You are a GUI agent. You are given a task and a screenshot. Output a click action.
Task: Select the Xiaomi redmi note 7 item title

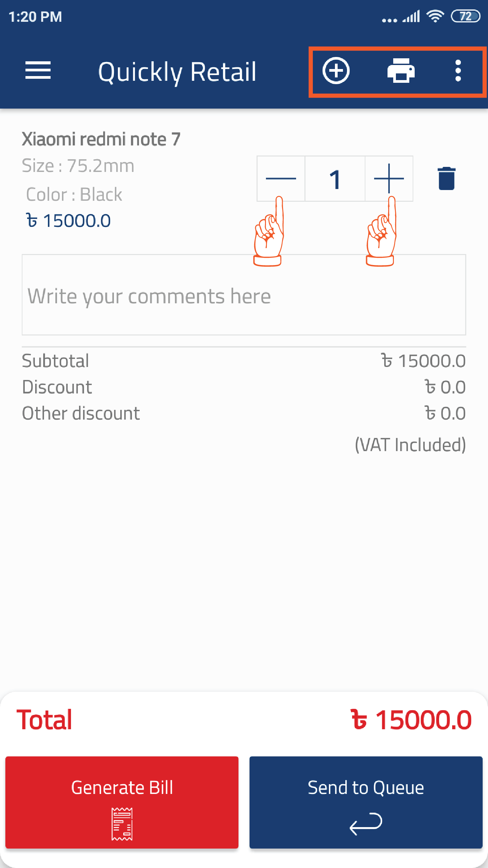coord(101,139)
